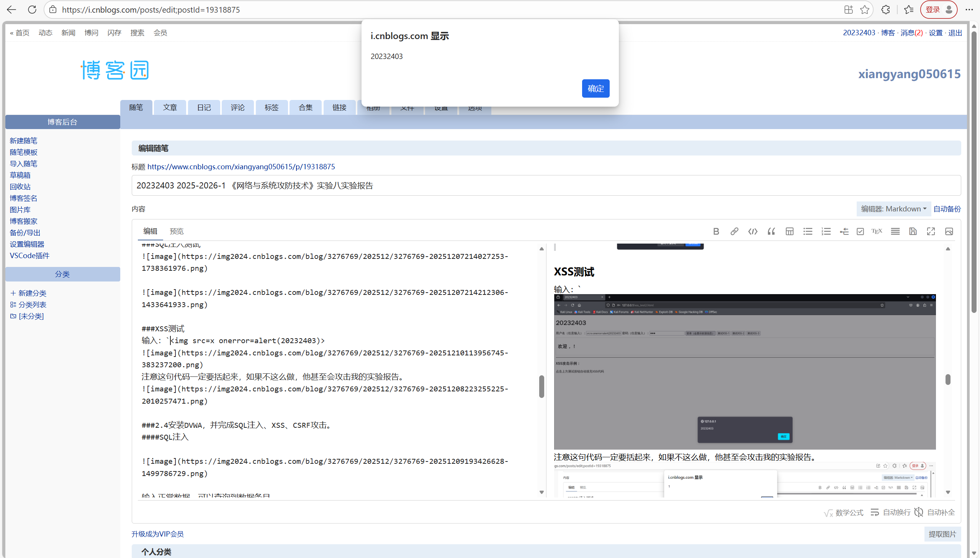The image size is (980, 558).
Task: Enter fullscreen editing with the expand icon
Action: pyautogui.click(x=931, y=231)
